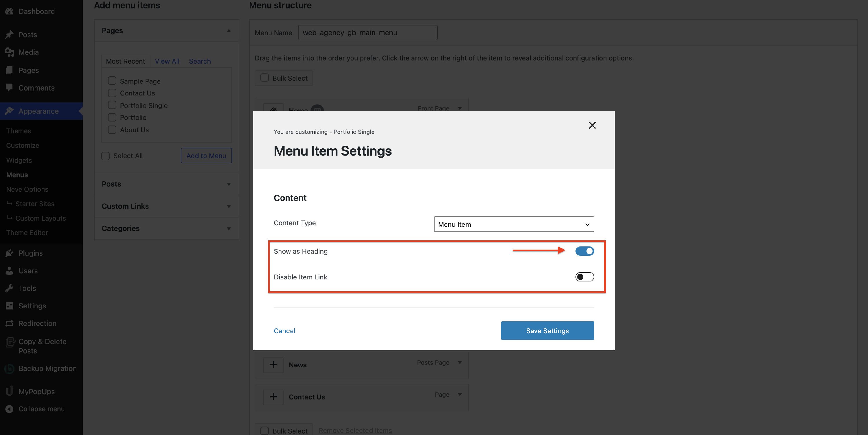Click the Media library icon
Viewport: 868px width, 435px height.
tap(10, 52)
